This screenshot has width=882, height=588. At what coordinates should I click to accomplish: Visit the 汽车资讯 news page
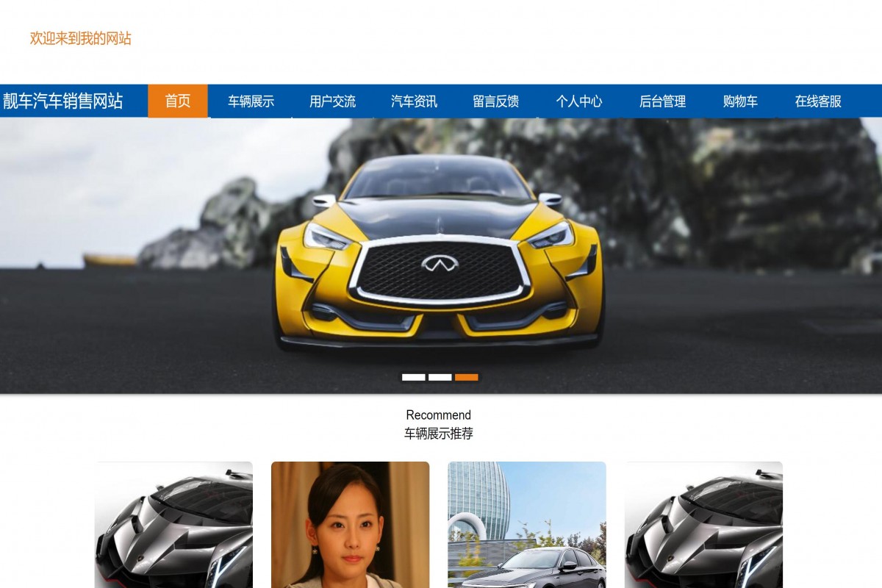pos(414,101)
